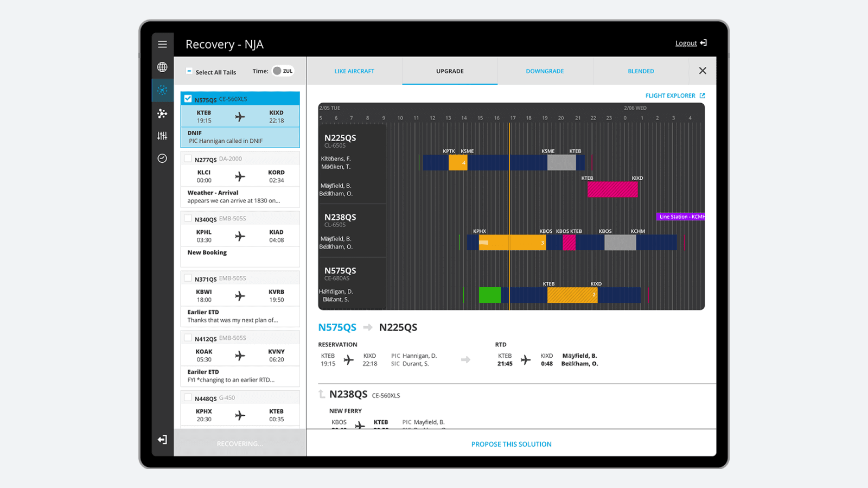Close the recovery solution panel
868x488 pixels.
703,71
